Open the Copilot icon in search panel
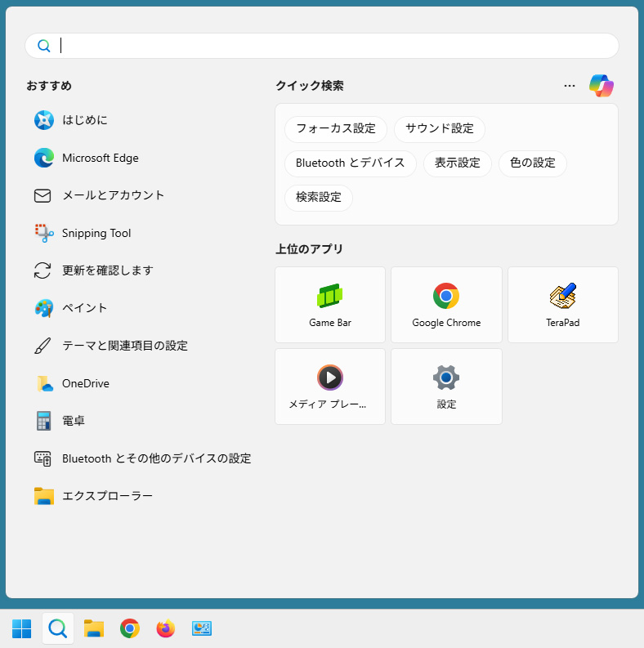The width and height of the screenshot is (644, 648). click(x=601, y=86)
